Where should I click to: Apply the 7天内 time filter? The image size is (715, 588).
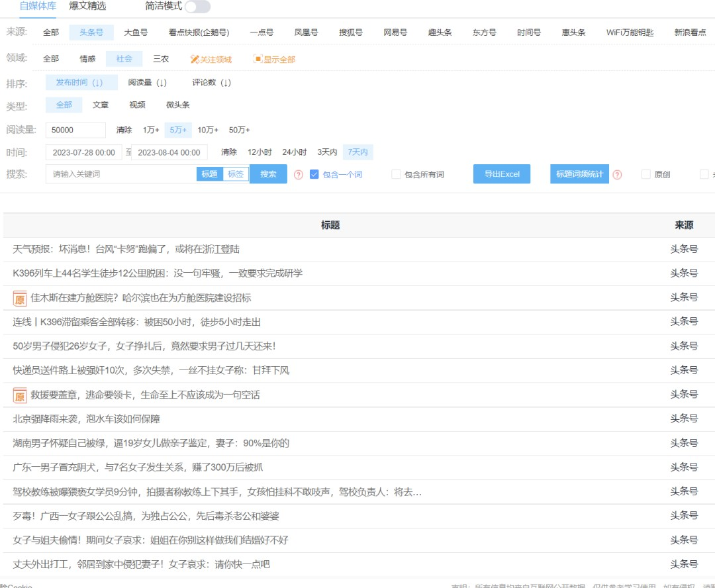tap(358, 151)
